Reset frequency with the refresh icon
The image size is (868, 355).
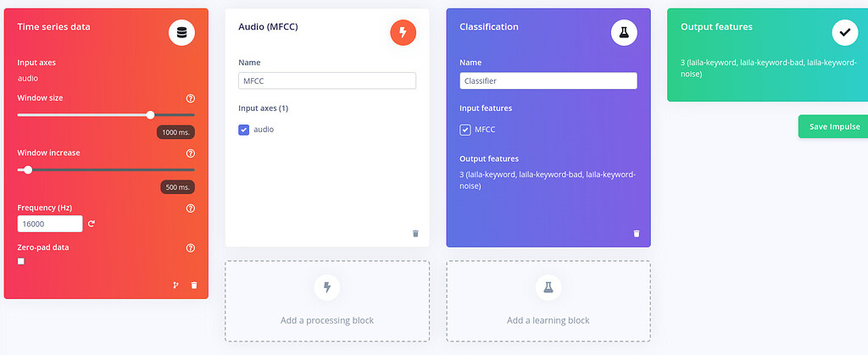coord(92,224)
